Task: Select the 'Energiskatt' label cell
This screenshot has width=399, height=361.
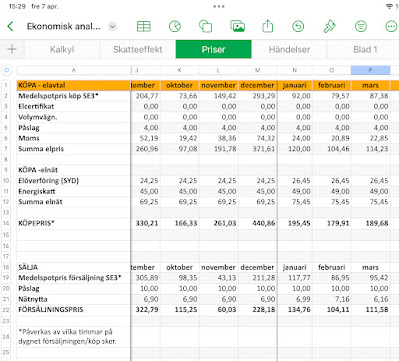Action: point(74,191)
